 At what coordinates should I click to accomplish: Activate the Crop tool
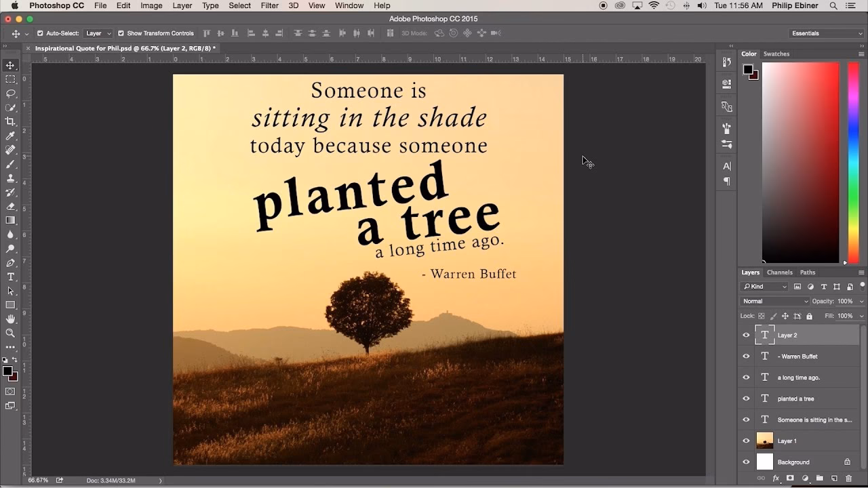coord(9,122)
